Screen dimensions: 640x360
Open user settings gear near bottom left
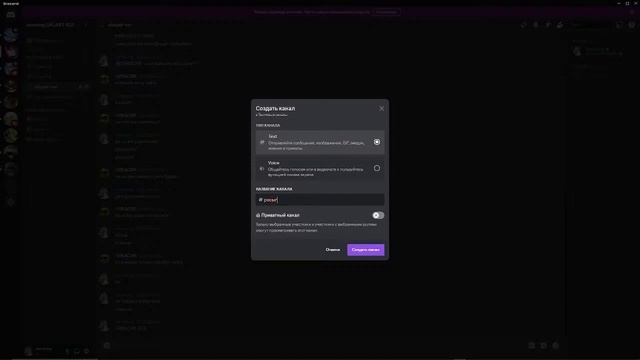point(86,351)
